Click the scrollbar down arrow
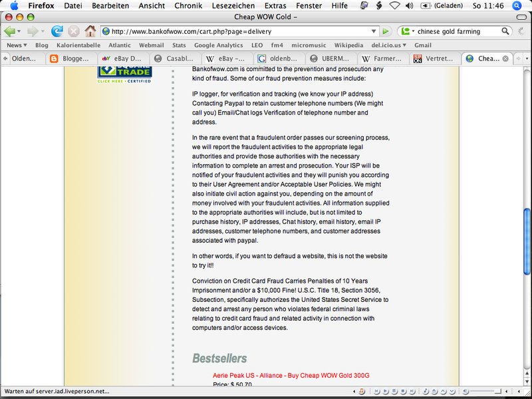 [x=527, y=381]
